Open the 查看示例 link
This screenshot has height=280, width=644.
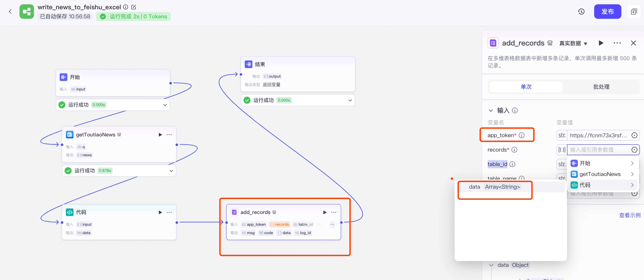click(x=630, y=215)
